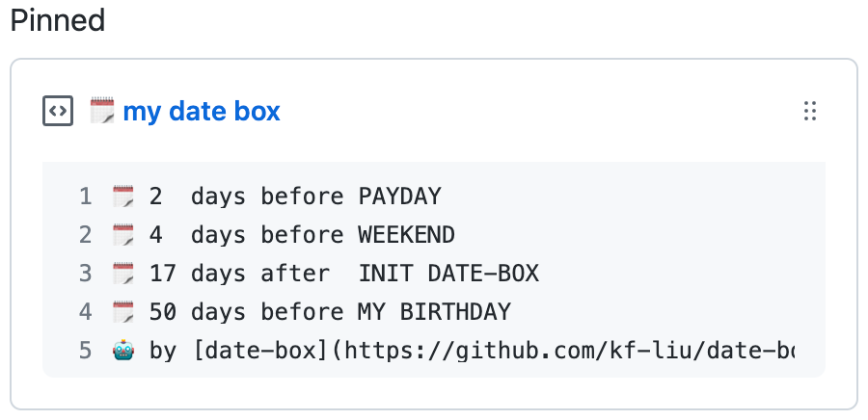This screenshot has width=868, height=420.
Task: Click the calendar icon on the WEEKEND line
Action: click(122, 236)
